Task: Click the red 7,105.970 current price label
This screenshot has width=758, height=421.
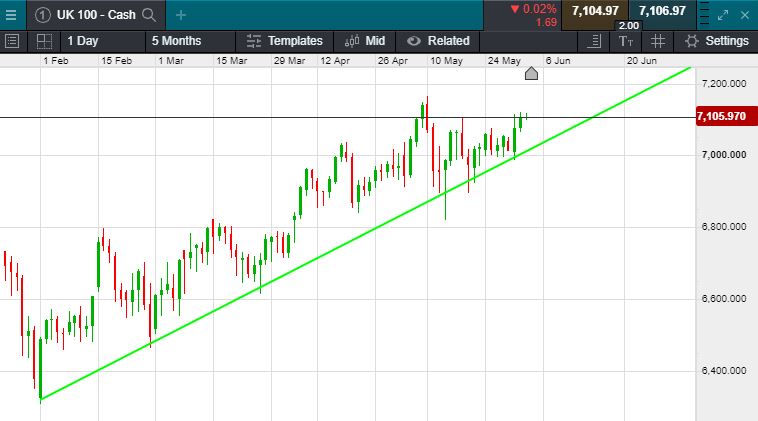Action: tap(721, 117)
